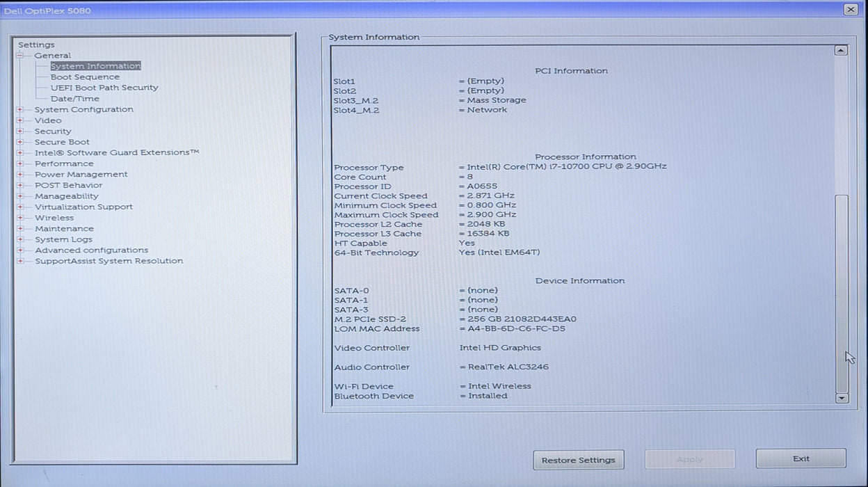
Task: Expand the POST Behavior node
Action: pyautogui.click(x=20, y=185)
